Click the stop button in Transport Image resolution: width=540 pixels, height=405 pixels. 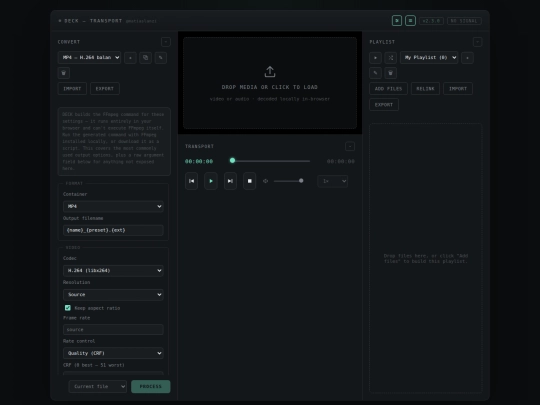click(x=250, y=181)
